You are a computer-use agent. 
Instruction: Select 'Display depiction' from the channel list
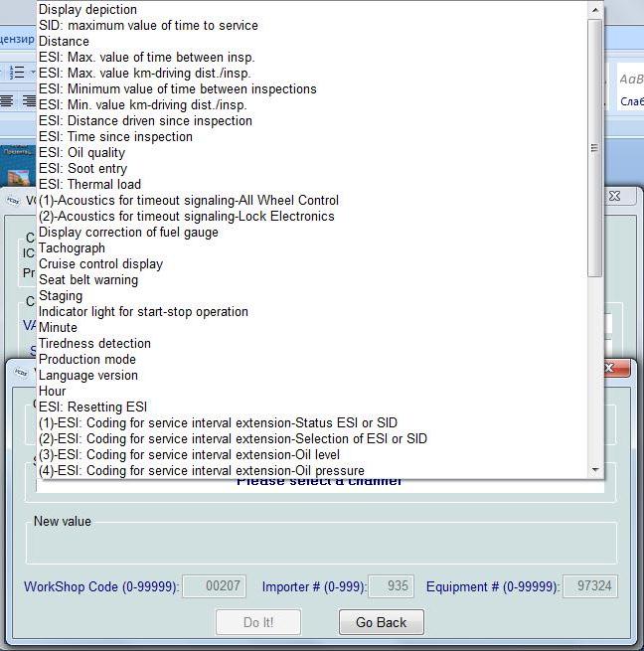point(87,10)
